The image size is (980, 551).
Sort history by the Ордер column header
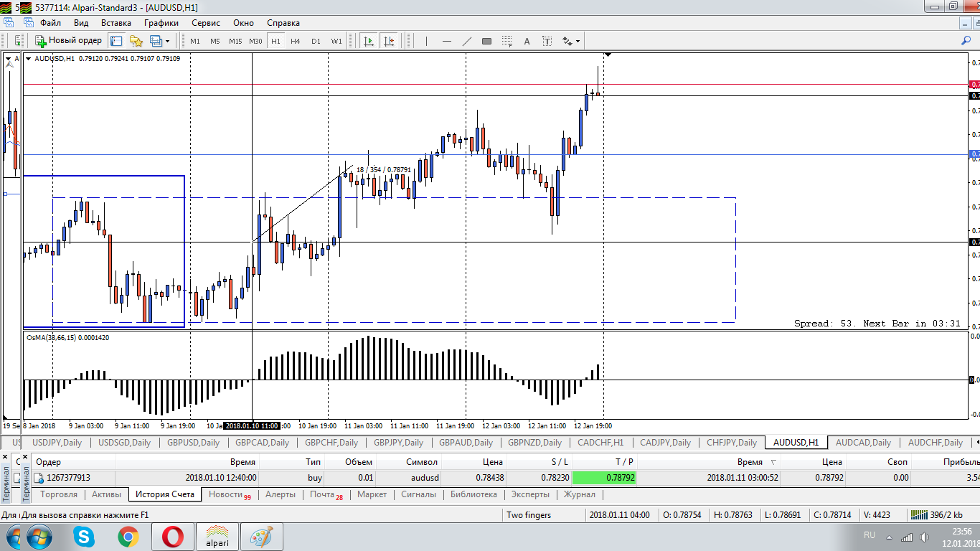73,462
